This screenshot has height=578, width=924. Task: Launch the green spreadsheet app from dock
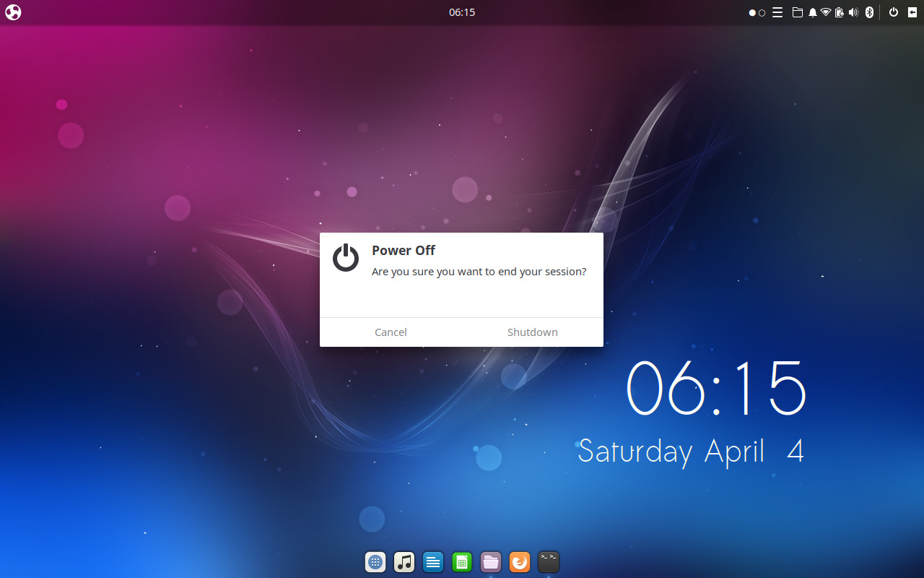click(462, 562)
